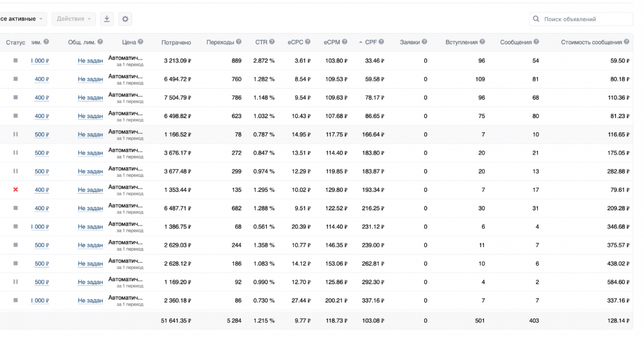Click the question mark next to Вступления
The width and height of the screenshot is (644, 338).
pyautogui.click(x=482, y=42)
